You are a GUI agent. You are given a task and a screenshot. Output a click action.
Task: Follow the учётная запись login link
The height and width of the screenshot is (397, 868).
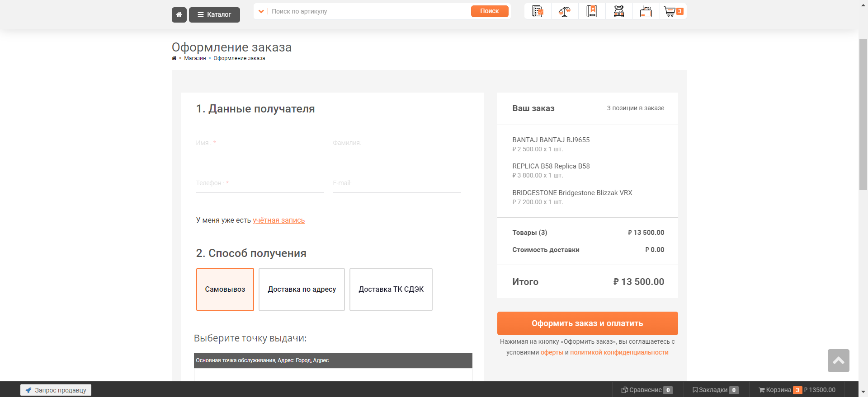tap(278, 220)
